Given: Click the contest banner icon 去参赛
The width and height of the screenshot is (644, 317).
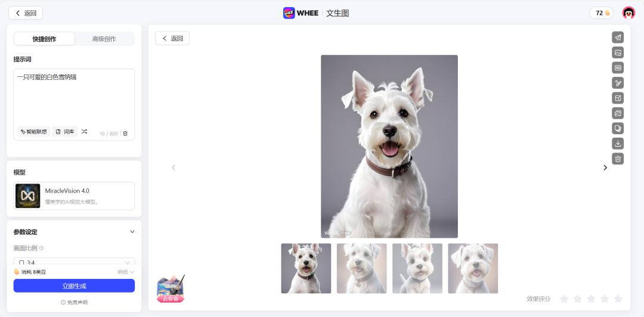Looking at the screenshot, I should (x=171, y=289).
